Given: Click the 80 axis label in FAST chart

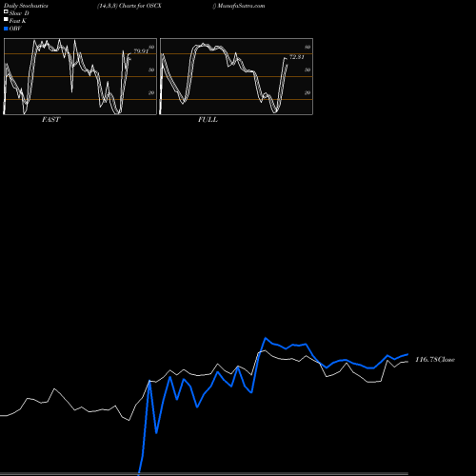Looking at the screenshot, I should point(151,47).
